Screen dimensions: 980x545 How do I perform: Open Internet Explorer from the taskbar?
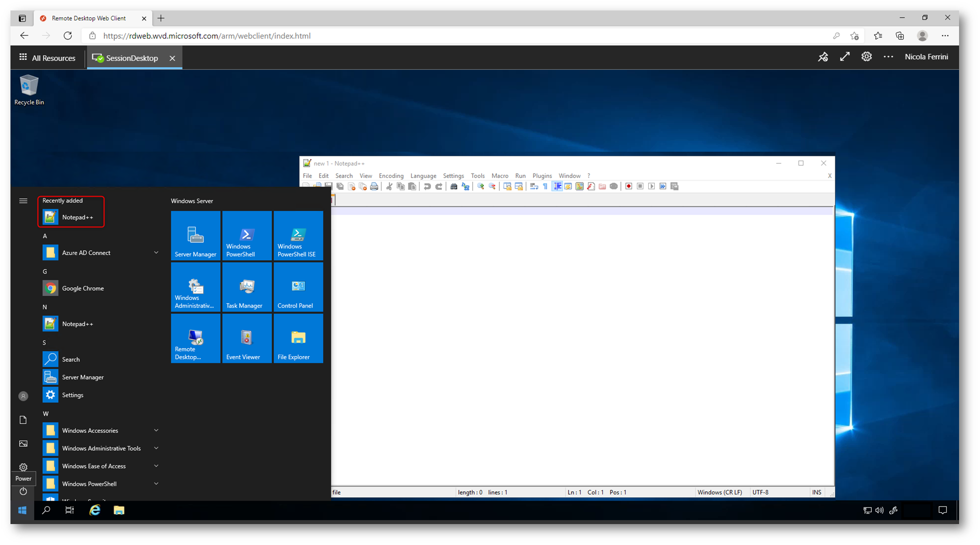point(95,510)
